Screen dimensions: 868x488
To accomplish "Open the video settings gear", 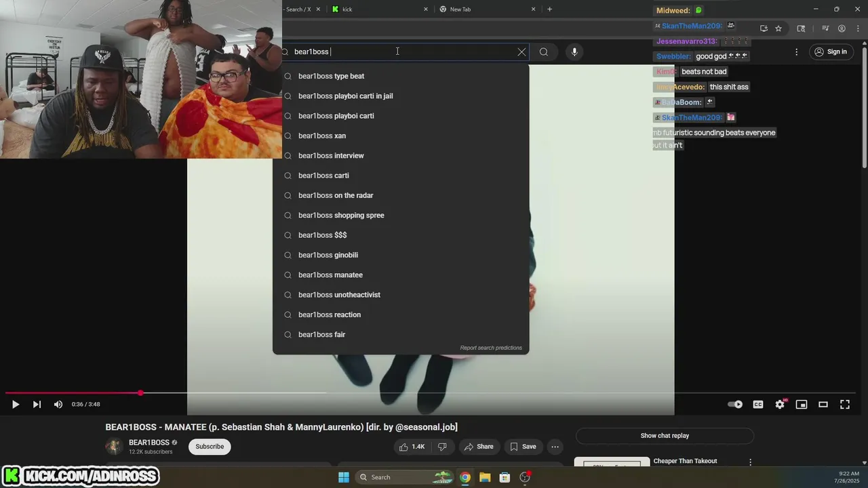I will (x=780, y=405).
